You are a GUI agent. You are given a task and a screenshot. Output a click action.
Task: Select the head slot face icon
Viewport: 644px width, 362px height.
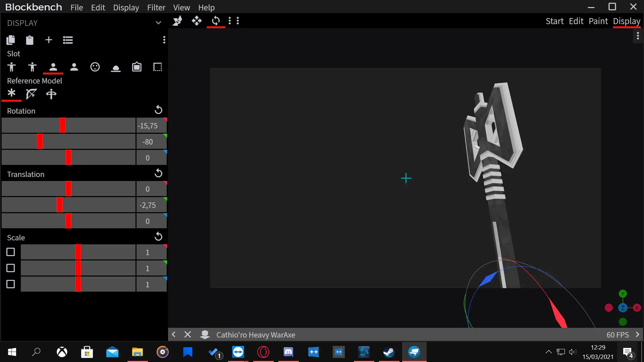pyautogui.click(x=95, y=67)
